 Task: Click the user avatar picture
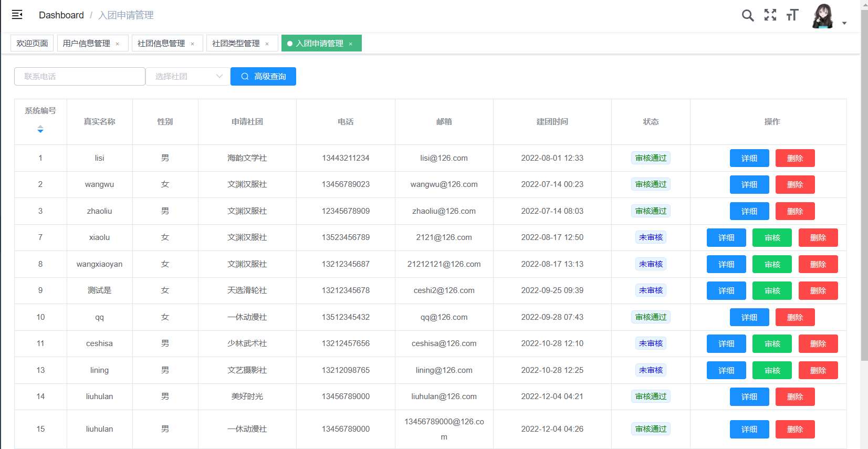tap(822, 16)
